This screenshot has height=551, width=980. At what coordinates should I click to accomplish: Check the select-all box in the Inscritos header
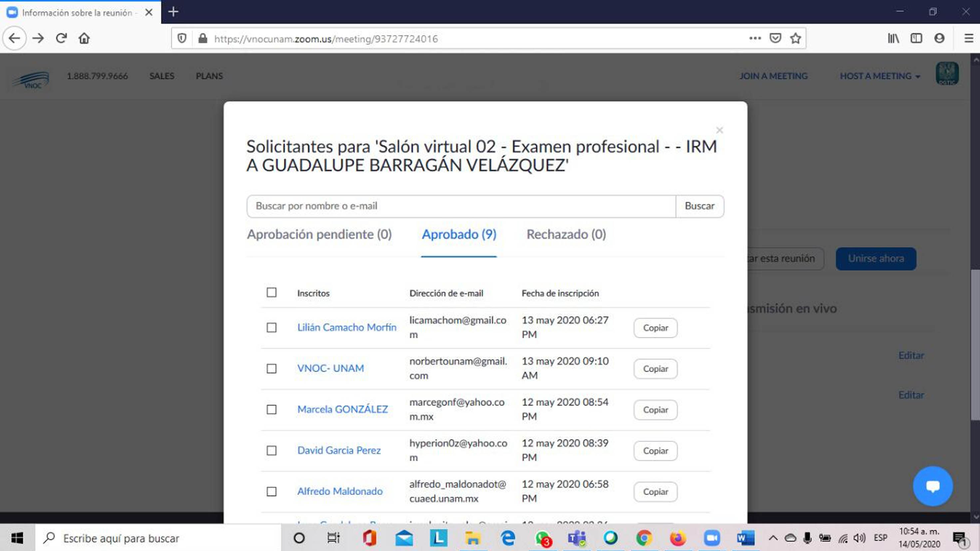[x=272, y=292]
